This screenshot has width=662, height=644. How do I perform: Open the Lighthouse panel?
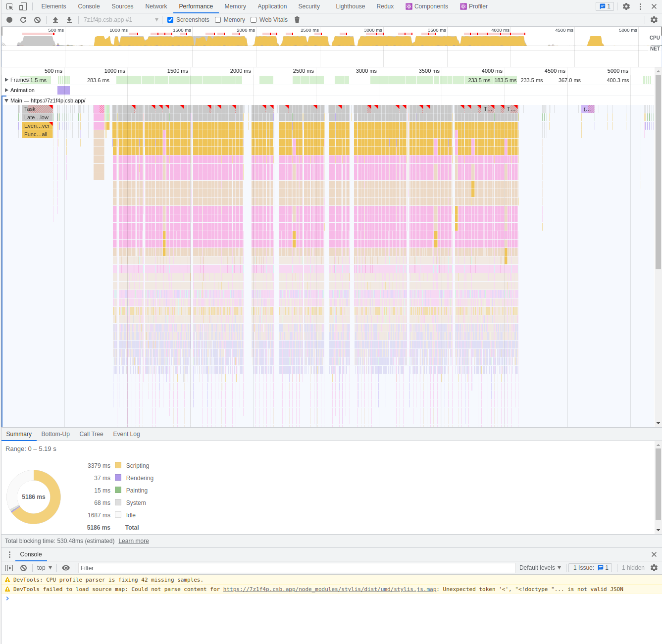coord(350,6)
